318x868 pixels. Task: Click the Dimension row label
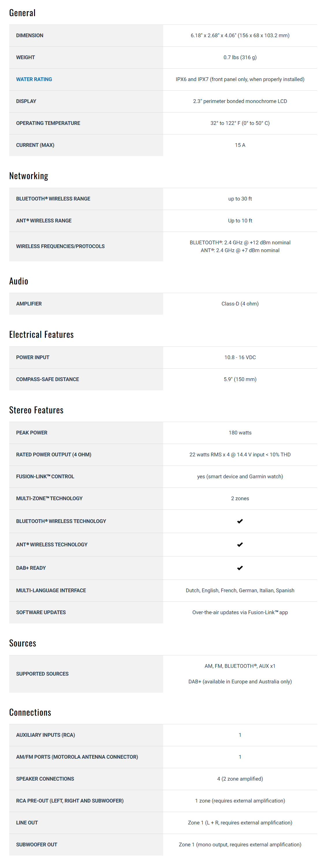click(x=30, y=35)
